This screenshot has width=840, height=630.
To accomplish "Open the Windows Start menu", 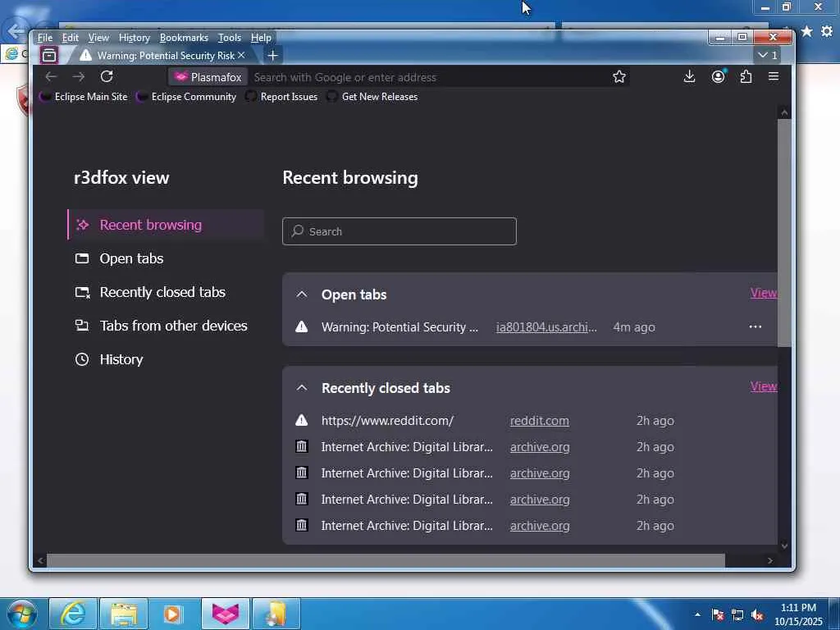I will tap(21, 614).
